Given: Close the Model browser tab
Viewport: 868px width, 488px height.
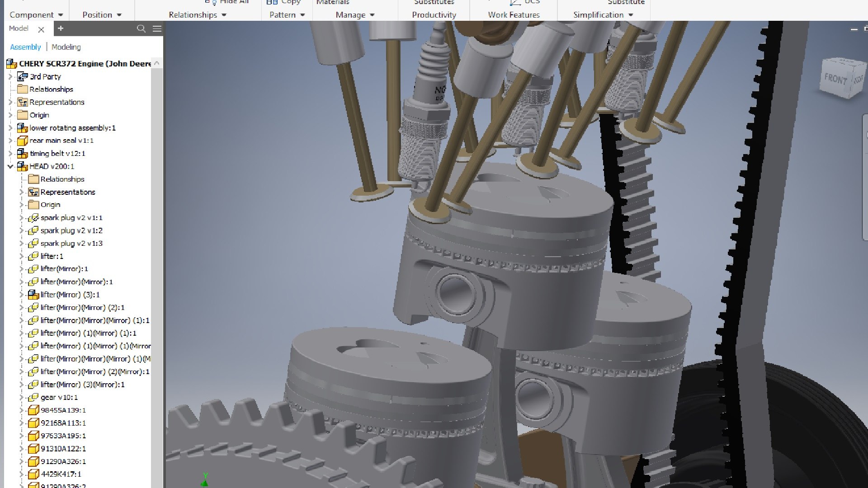Looking at the screenshot, I should [x=41, y=29].
